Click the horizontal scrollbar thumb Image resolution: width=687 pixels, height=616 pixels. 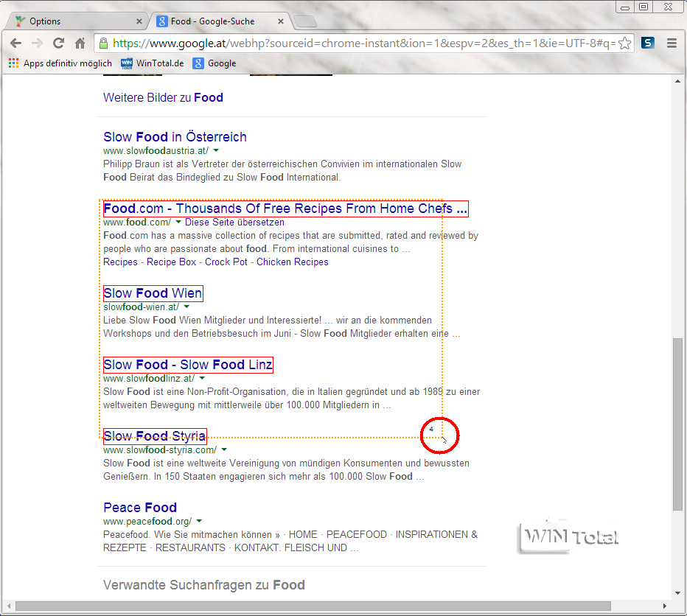(313, 606)
